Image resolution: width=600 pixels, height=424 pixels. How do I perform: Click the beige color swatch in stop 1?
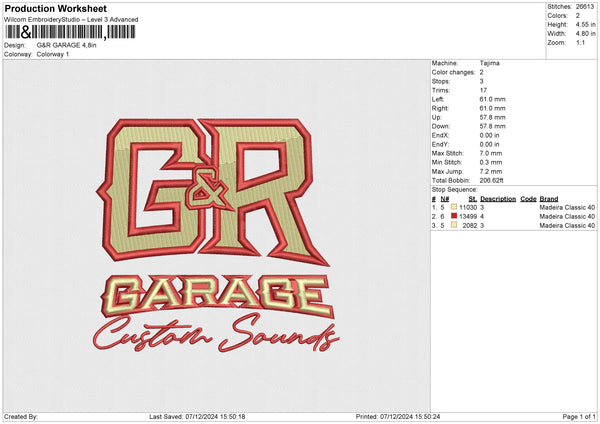(453, 206)
